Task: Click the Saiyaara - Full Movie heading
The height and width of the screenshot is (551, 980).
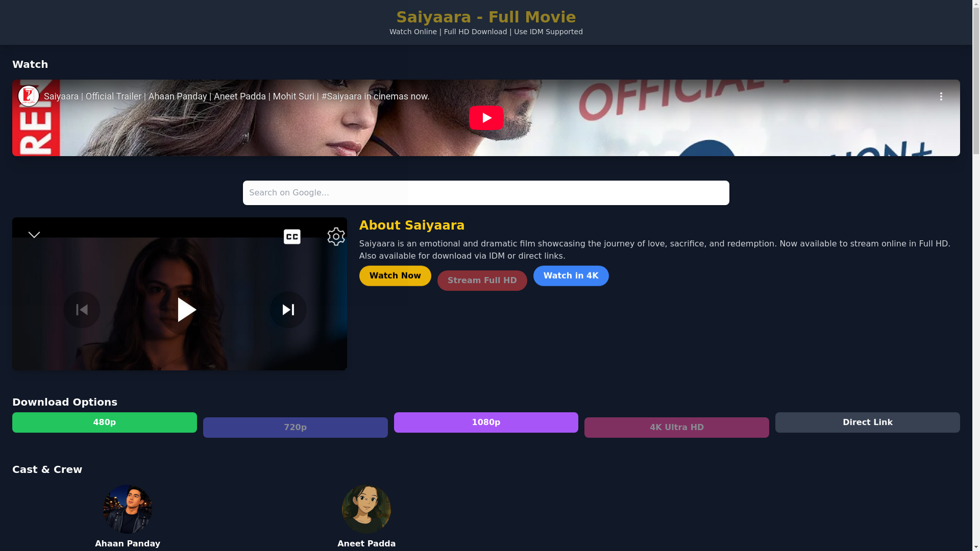Action: 486,17
